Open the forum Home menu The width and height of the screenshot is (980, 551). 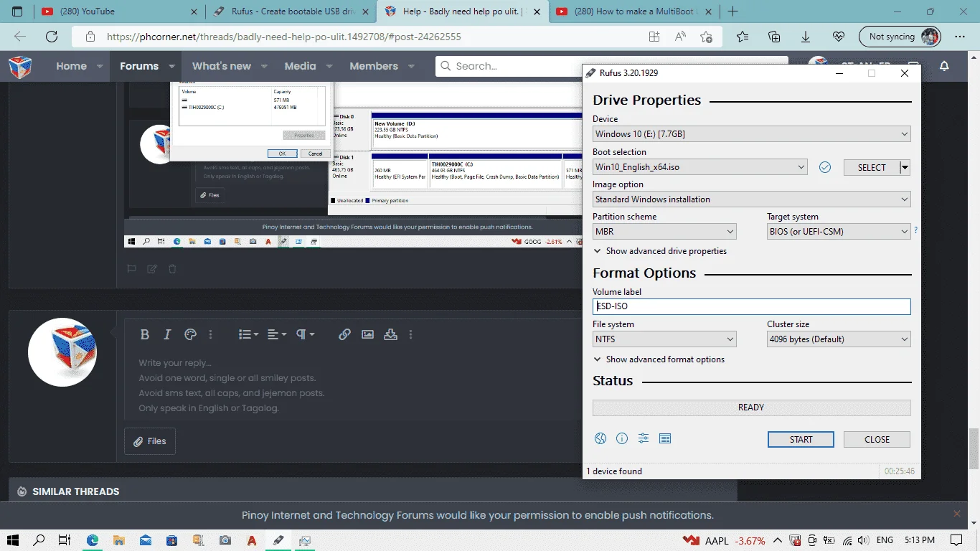(71, 66)
